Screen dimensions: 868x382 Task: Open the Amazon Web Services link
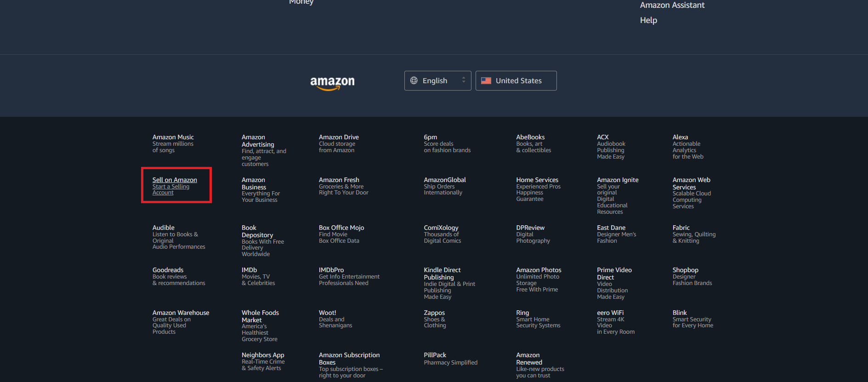[692, 193]
